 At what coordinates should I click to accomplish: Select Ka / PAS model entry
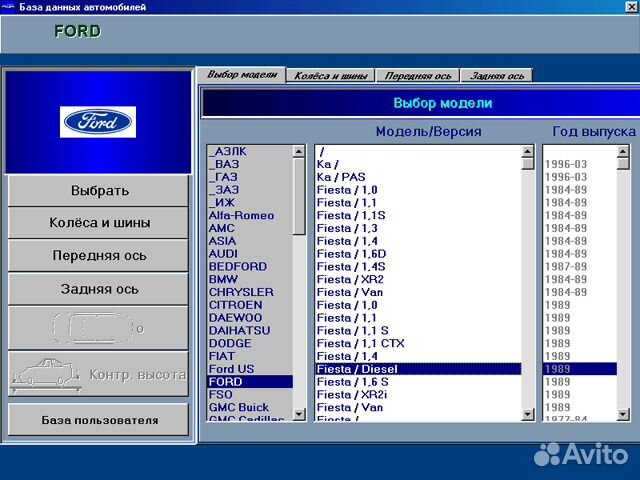coord(342,177)
